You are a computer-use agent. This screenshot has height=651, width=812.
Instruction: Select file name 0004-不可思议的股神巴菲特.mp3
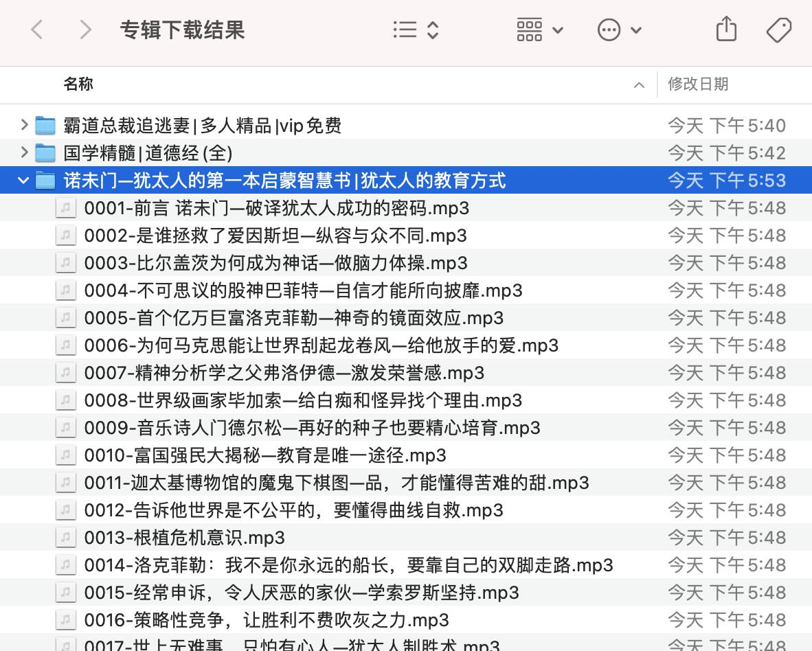304,290
